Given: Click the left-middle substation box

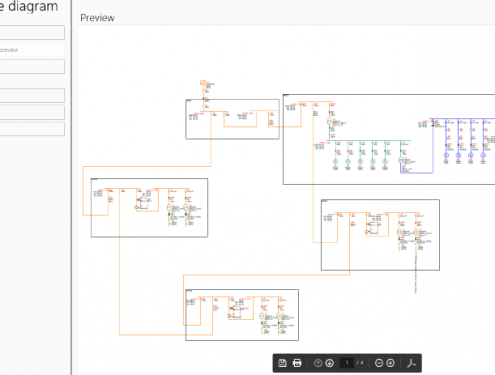Looking at the screenshot, I should point(149,208).
